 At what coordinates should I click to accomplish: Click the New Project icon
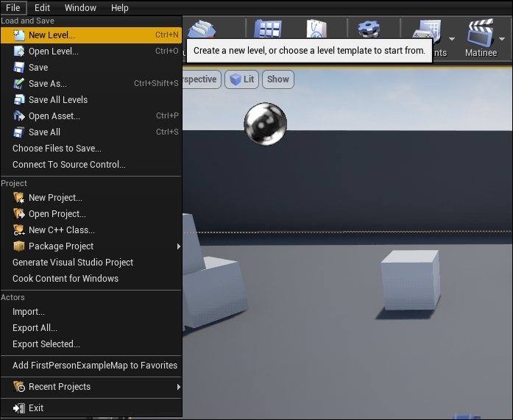click(x=19, y=198)
